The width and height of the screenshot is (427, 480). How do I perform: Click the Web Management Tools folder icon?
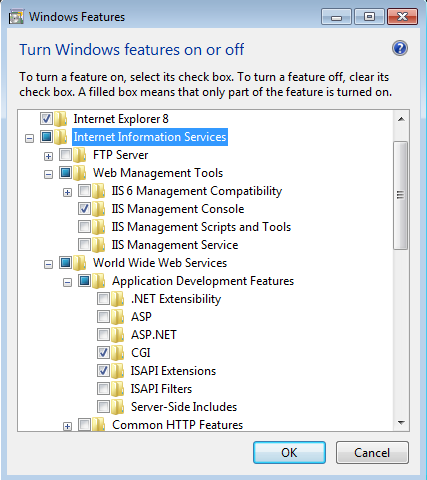[80, 173]
